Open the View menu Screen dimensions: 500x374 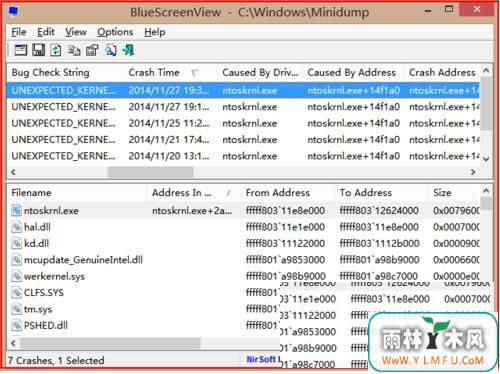tap(76, 32)
